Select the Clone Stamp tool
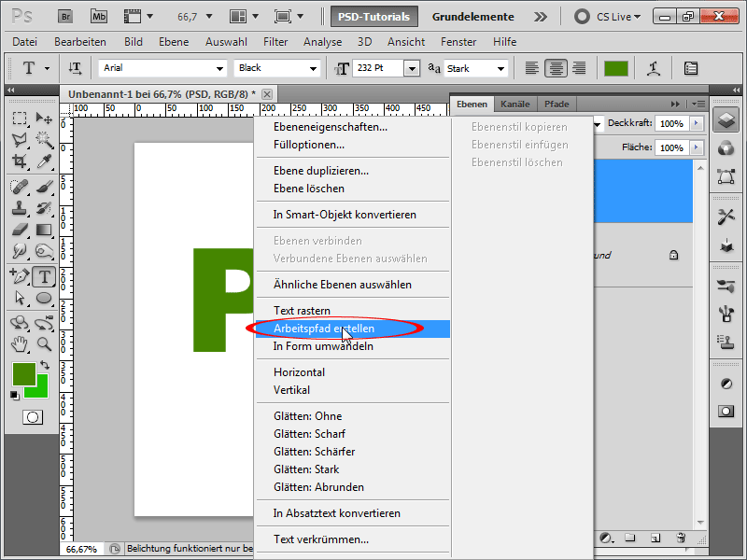The width and height of the screenshot is (747, 560). 20,208
